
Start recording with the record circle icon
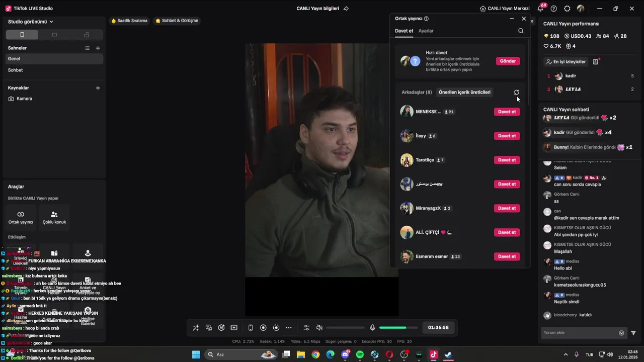263,328
